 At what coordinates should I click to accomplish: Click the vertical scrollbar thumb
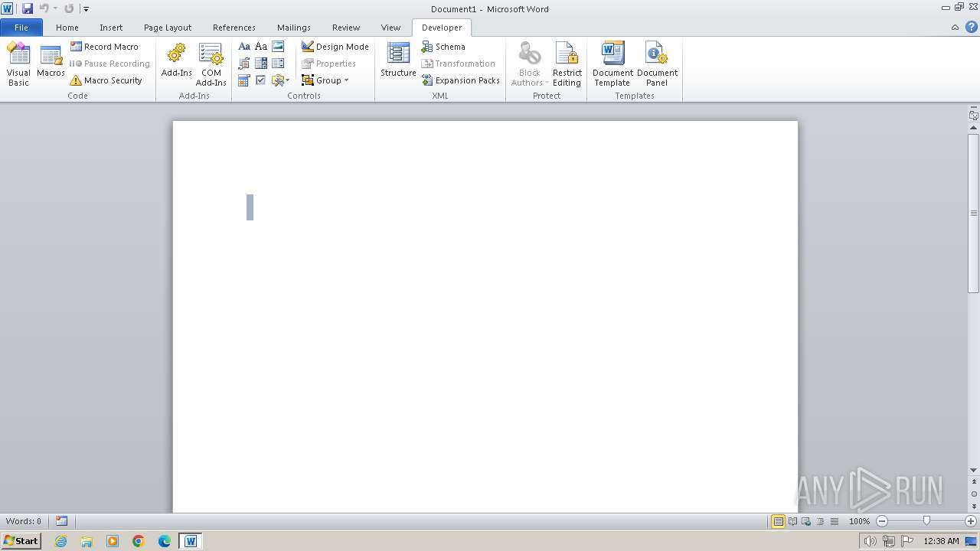973,213
